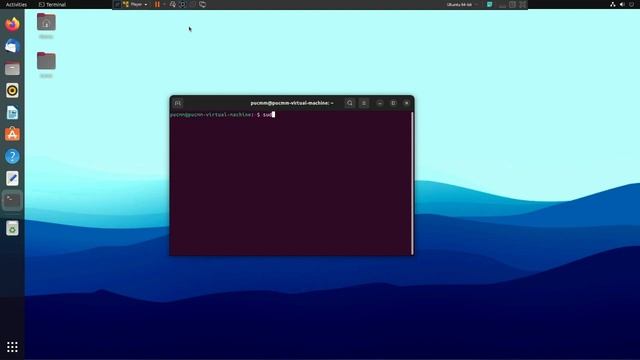Image resolution: width=640 pixels, height=360 pixels.
Task: Launch Firefox from the dock
Action: [12, 24]
